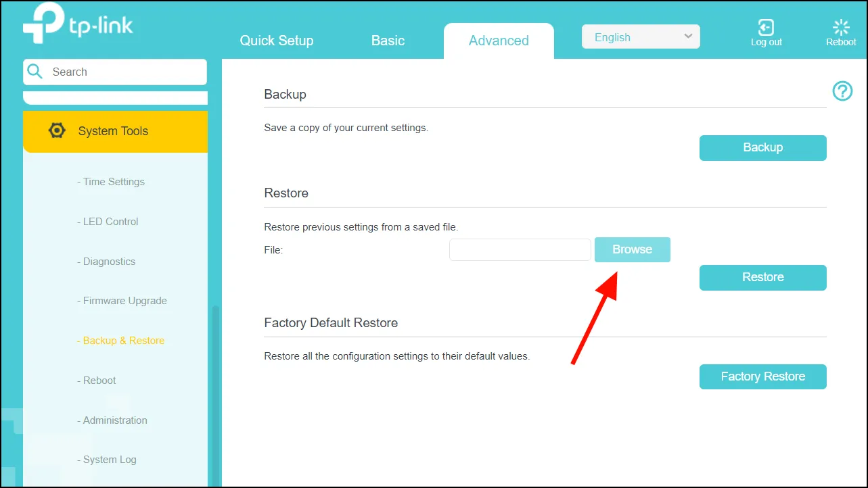The image size is (868, 488).
Task: Click the System Tools gear icon
Action: [58, 130]
